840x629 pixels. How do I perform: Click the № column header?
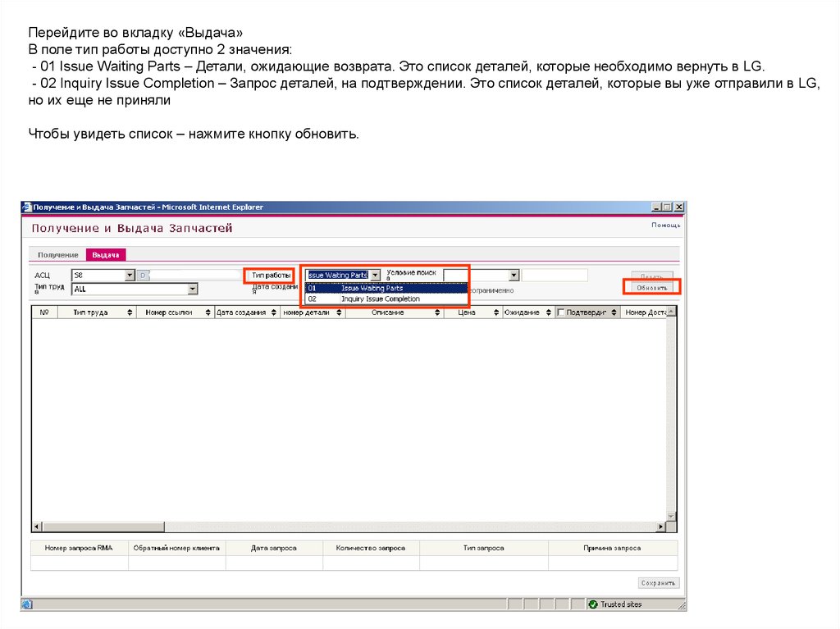(x=44, y=312)
